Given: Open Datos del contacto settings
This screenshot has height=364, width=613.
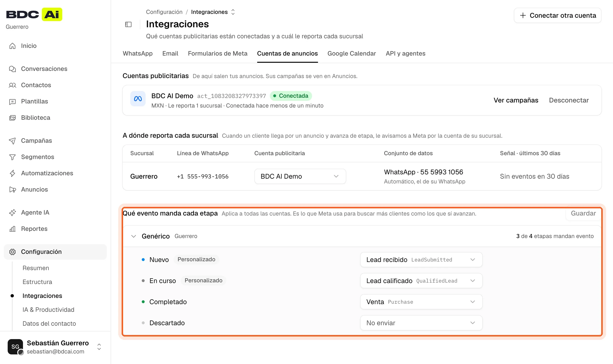Looking at the screenshot, I should tap(49, 324).
